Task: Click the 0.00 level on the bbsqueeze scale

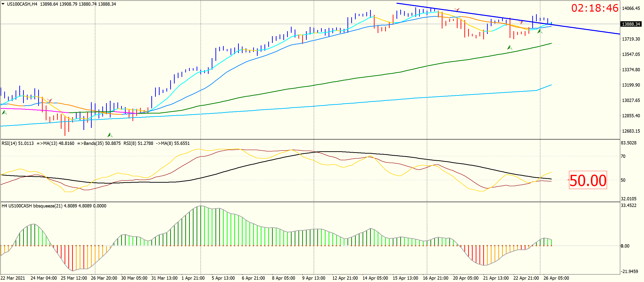Action: pyautogui.click(x=625, y=246)
